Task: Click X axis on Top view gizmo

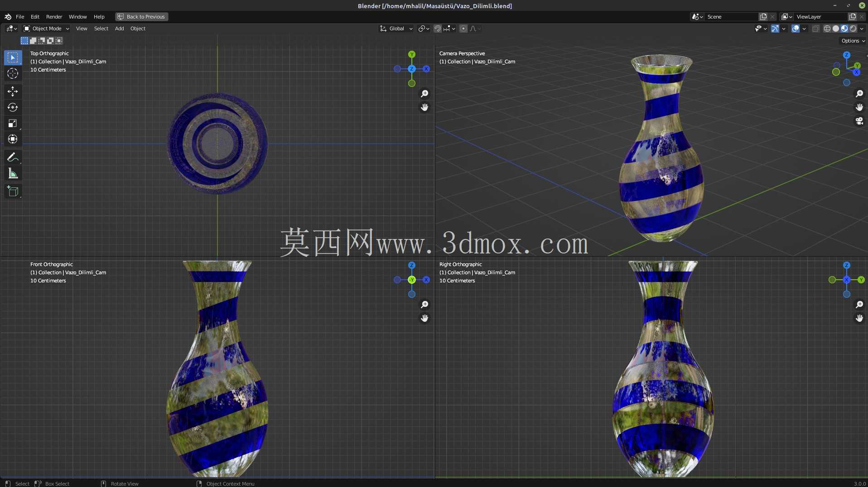Action: 426,69
